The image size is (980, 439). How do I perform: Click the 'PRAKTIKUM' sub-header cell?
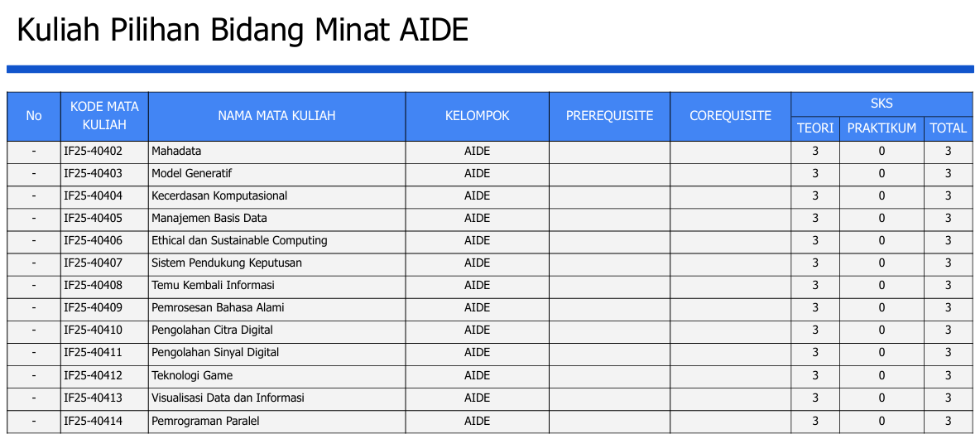pos(882,128)
